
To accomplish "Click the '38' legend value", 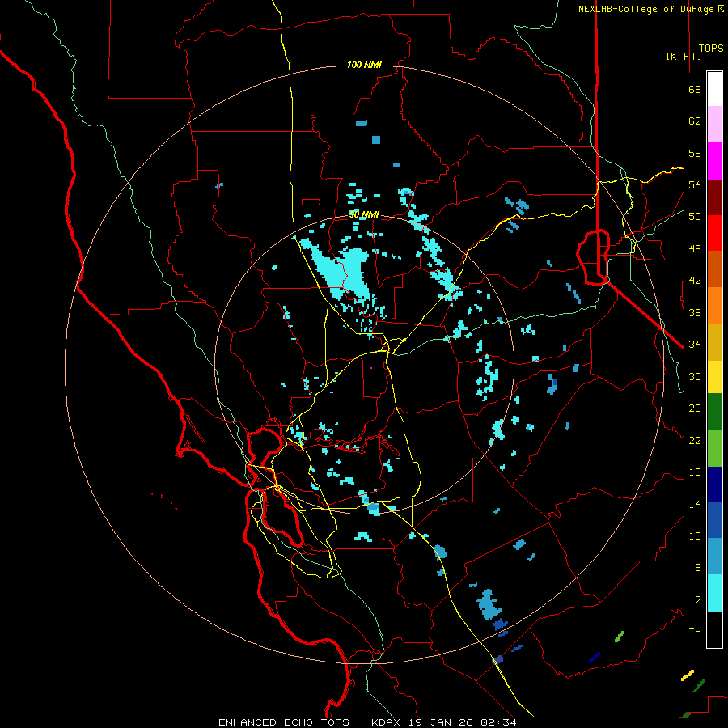I will click(x=695, y=312).
